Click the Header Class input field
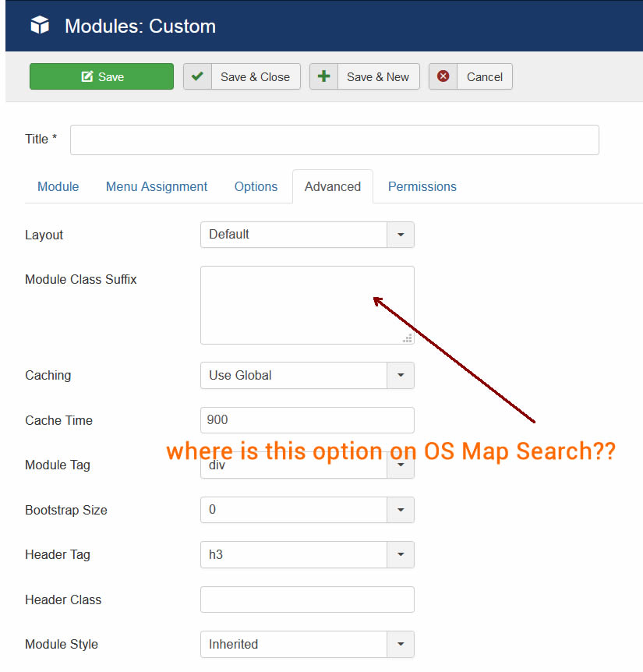This screenshot has height=672, width=643. coord(306,599)
